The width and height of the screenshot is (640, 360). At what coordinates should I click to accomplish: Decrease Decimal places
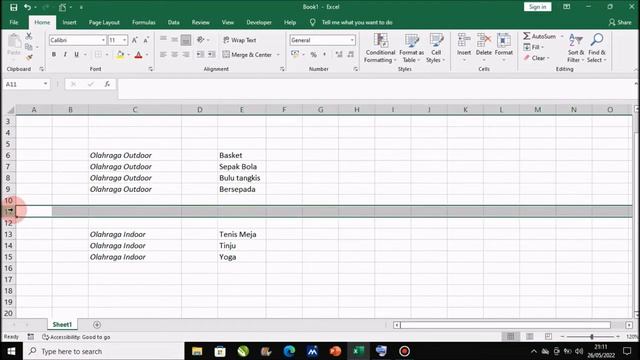click(350, 55)
